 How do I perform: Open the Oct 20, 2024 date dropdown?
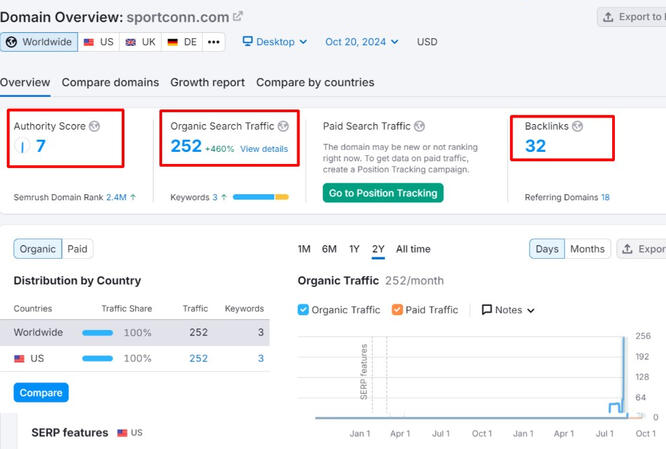pyautogui.click(x=361, y=42)
